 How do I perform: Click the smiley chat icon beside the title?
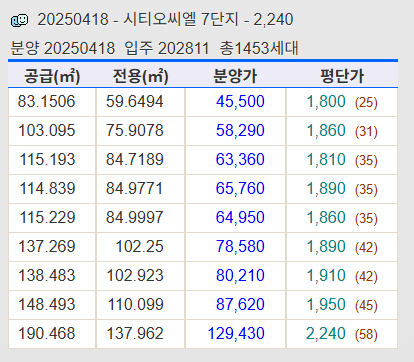pos(20,20)
